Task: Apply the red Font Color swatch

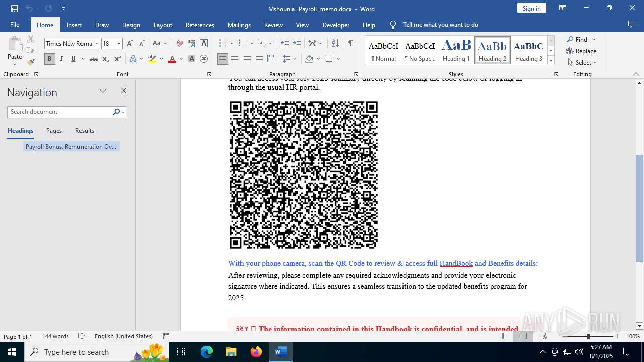Action: pyautogui.click(x=172, y=59)
